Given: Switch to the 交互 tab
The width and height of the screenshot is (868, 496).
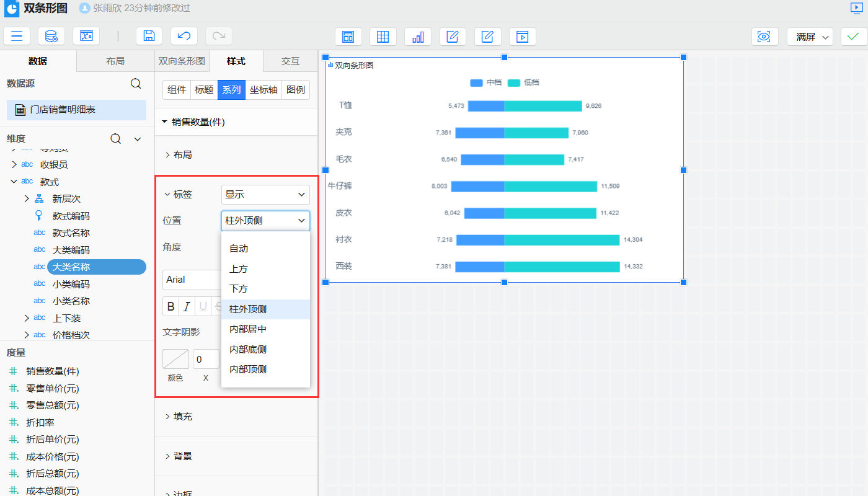Looking at the screenshot, I should point(290,61).
